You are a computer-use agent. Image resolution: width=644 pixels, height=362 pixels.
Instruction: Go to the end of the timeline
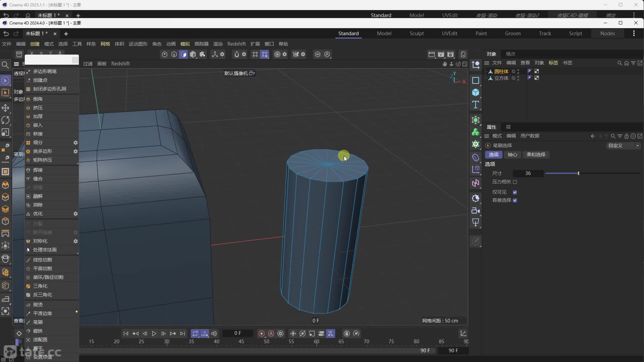click(182, 334)
